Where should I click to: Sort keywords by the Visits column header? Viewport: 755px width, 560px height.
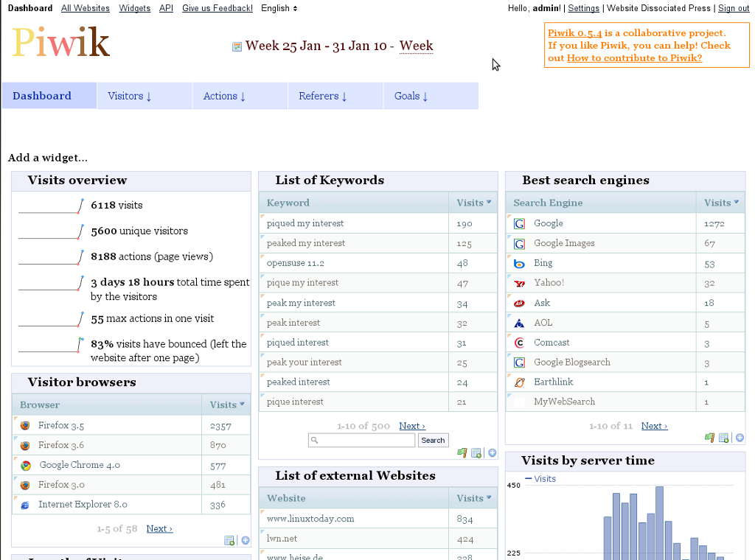[473, 203]
